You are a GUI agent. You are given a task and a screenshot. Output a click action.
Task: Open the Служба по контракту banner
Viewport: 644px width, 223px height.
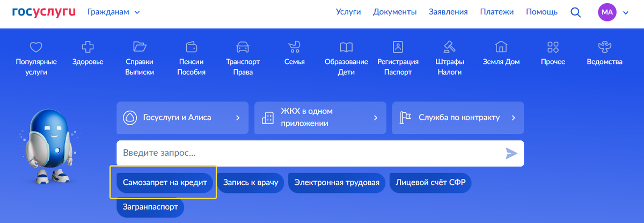click(458, 117)
